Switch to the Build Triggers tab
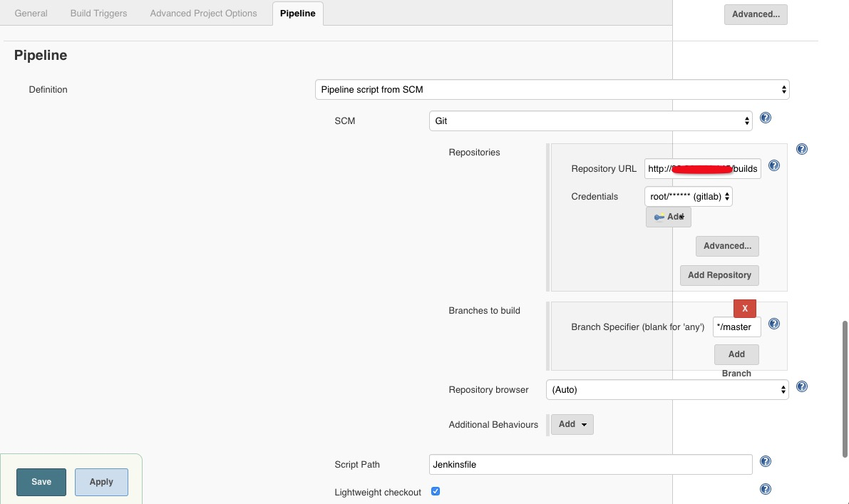This screenshot has width=849, height=504. coord(98,14)
